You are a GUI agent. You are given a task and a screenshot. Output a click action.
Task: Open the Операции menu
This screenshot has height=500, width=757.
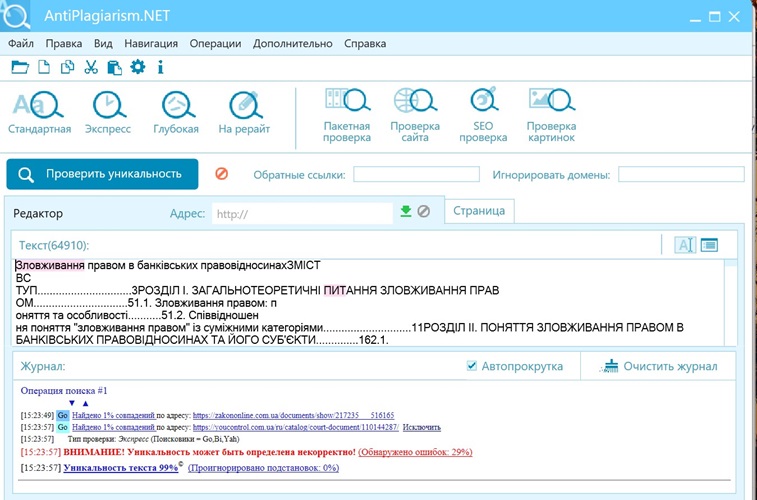coord(215,43)
